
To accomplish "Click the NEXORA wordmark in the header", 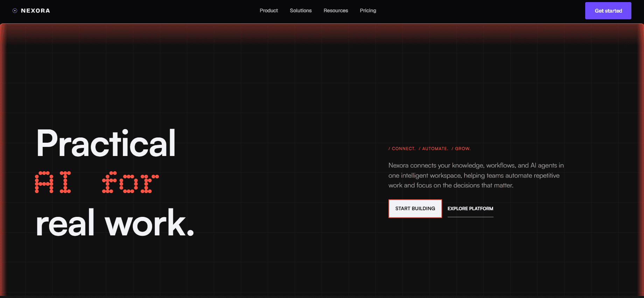I will coord(35,11).
